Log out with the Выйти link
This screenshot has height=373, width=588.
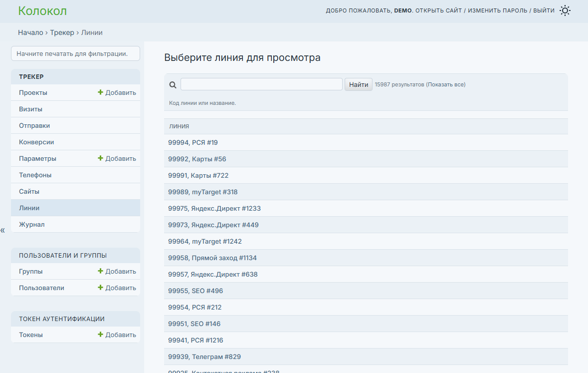coord(544,10)
